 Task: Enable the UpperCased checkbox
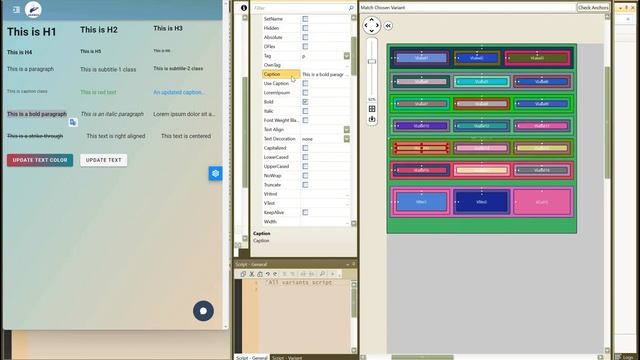[305, 166]
